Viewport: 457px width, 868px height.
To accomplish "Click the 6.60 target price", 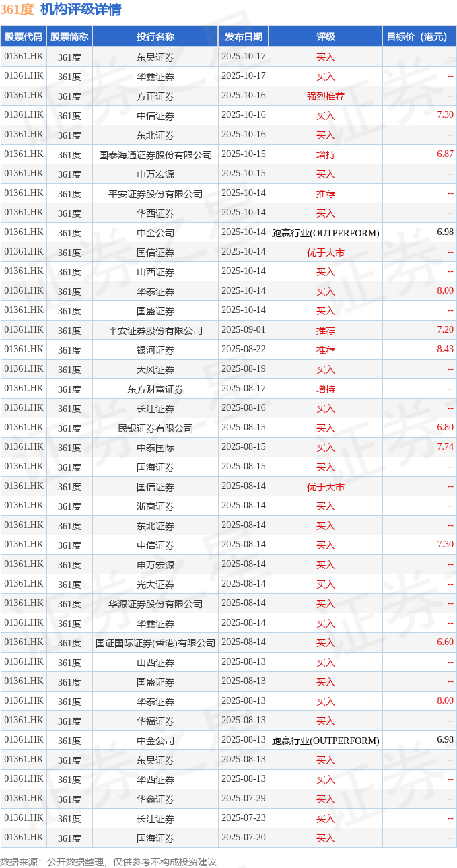I will (x=445, y=642).
